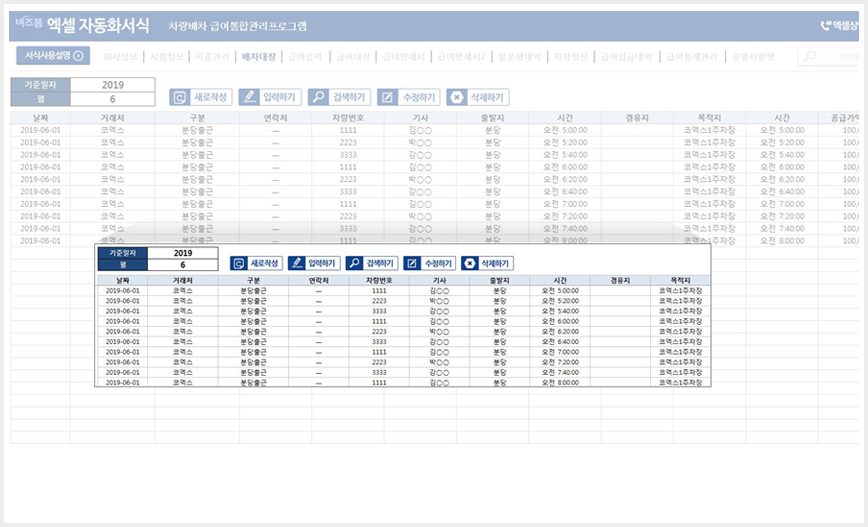Click cell 오전 7:20:00 in the magnified inset
This screenshot has height=527, width=868.
[560, 362]
